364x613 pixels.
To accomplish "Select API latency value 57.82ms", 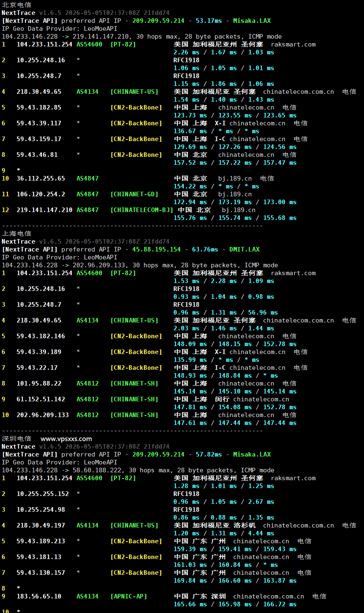I will click(x=209, y=454).
